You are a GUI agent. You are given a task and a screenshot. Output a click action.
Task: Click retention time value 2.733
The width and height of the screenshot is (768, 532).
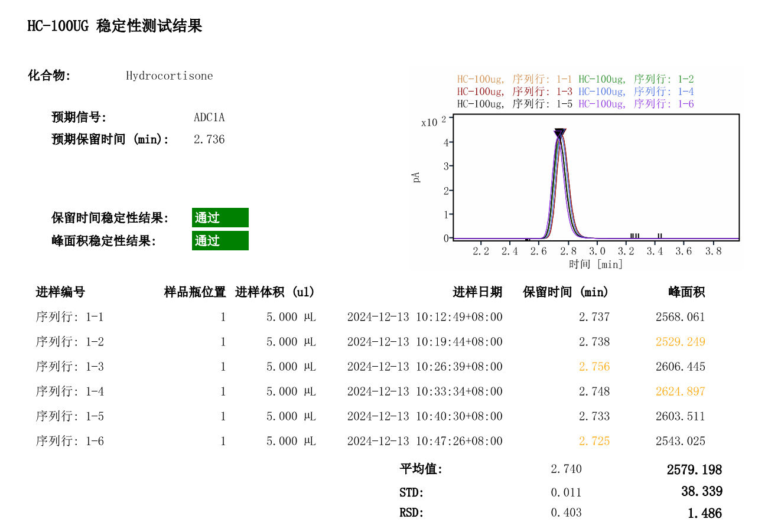[x=594, y=416]
